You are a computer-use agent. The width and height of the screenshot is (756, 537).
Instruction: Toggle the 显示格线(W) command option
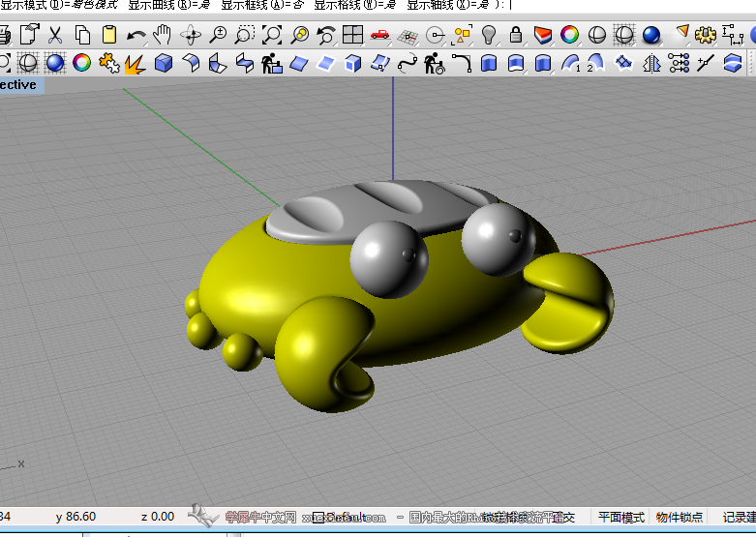click(x=355, y=5)
